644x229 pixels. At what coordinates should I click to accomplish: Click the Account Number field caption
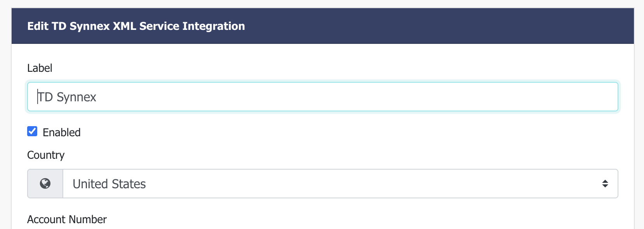point(67,219)
